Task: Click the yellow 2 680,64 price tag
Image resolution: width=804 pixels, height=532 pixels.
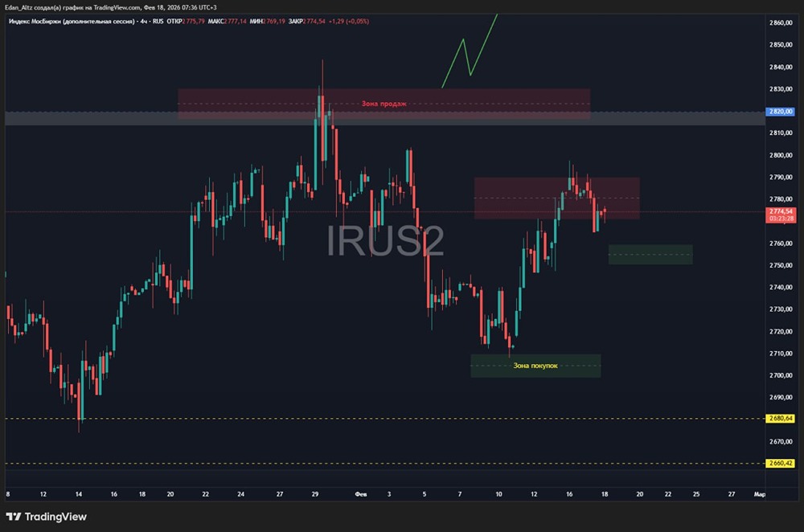Action: pyautogui.click(x=780, y=418)
